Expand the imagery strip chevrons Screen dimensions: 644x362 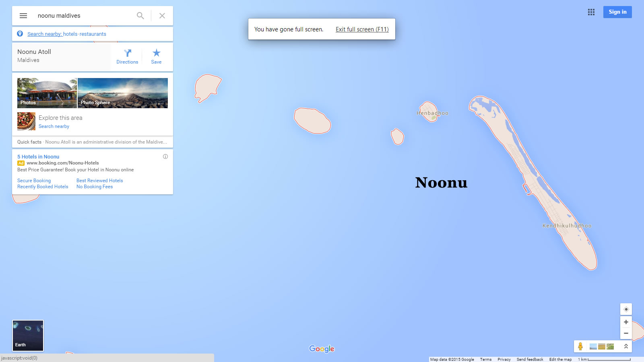(626, 346)
